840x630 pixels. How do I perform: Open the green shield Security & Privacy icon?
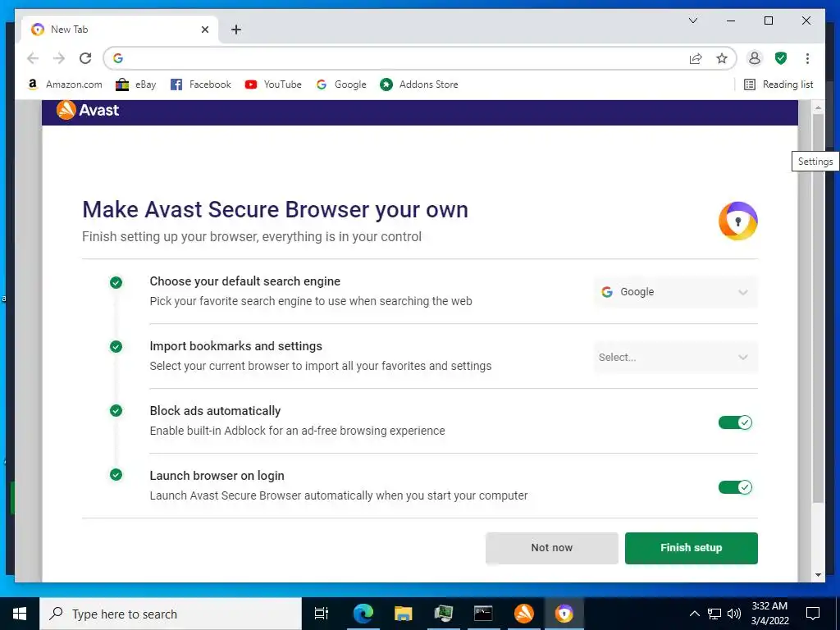point(781,58)
